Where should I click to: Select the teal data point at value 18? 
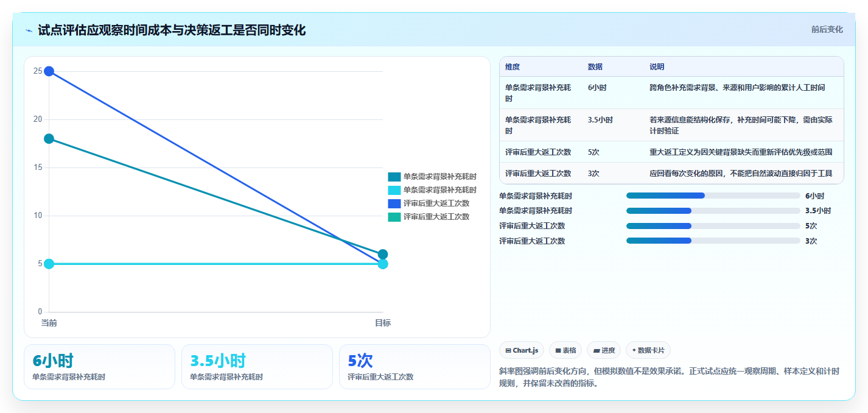click(49, 139)
